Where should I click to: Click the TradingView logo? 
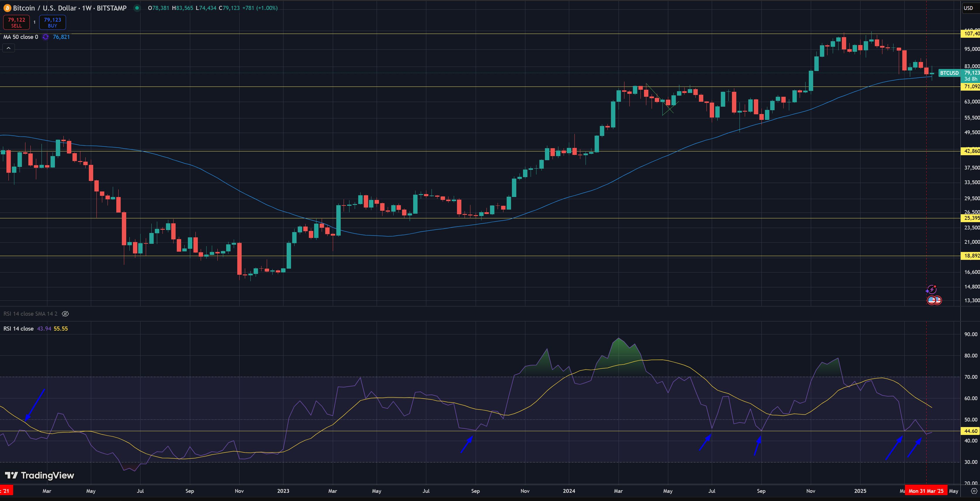[39, 475]
